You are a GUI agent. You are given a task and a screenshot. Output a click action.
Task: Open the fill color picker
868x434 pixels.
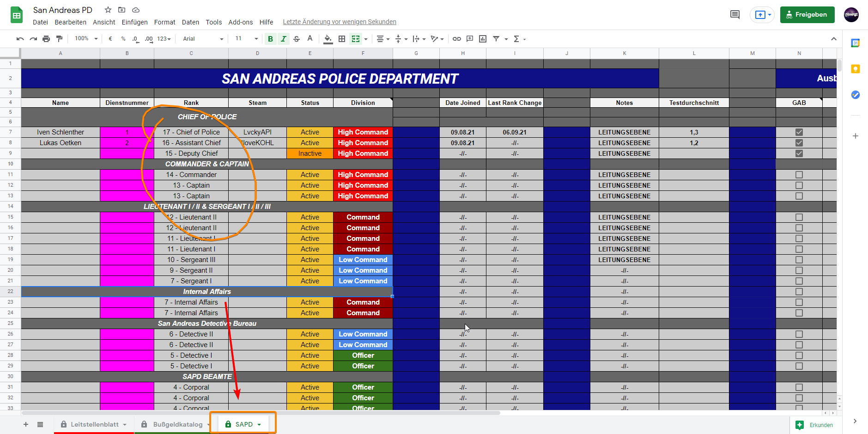(x=328, y=39)
